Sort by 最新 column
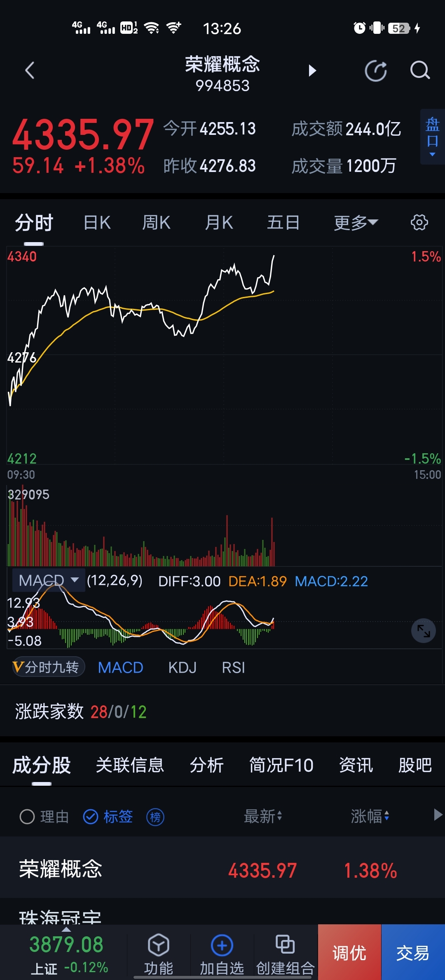The image size is (445, 980). tap(263, 816)
